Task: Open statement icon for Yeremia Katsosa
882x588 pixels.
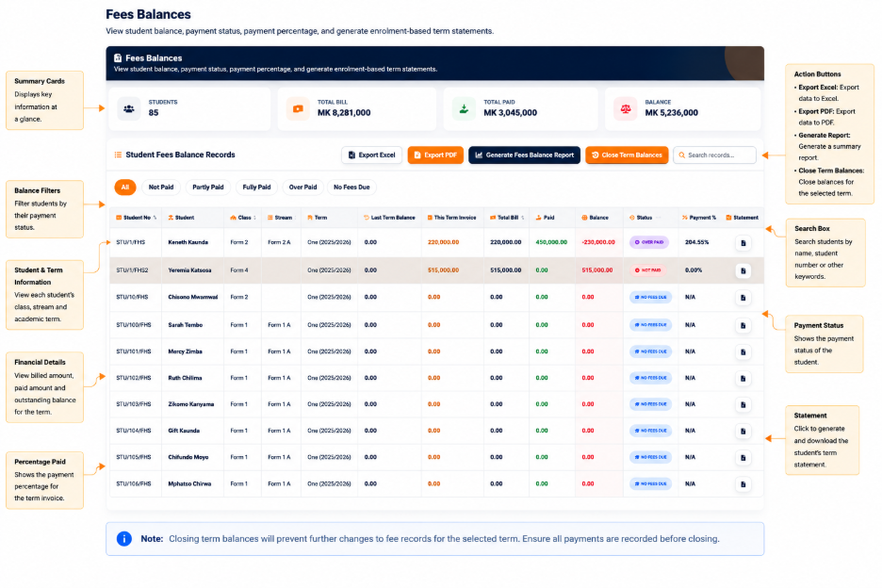Action: coord(743,270)
